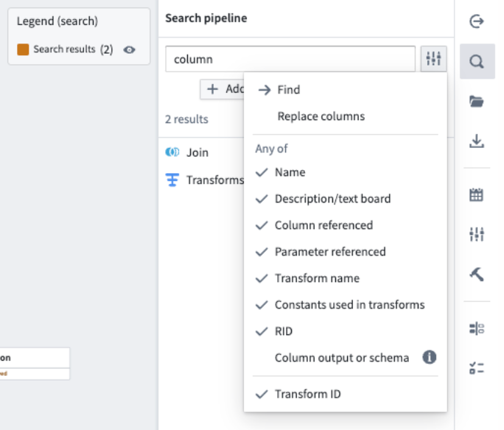The width and height of the screenshot is (504, 430).
Task: Click the orange Search results color swatch
Action: tap(23, 49)
